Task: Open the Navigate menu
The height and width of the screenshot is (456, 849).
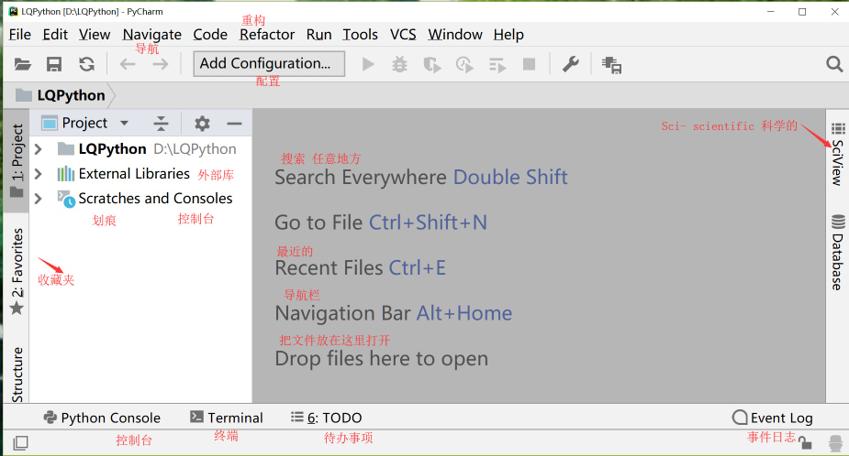Action: pos(152,35)
